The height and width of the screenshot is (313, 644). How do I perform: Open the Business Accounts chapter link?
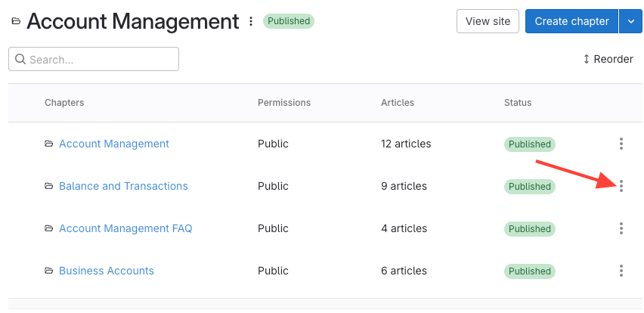(x=107, y=271)
